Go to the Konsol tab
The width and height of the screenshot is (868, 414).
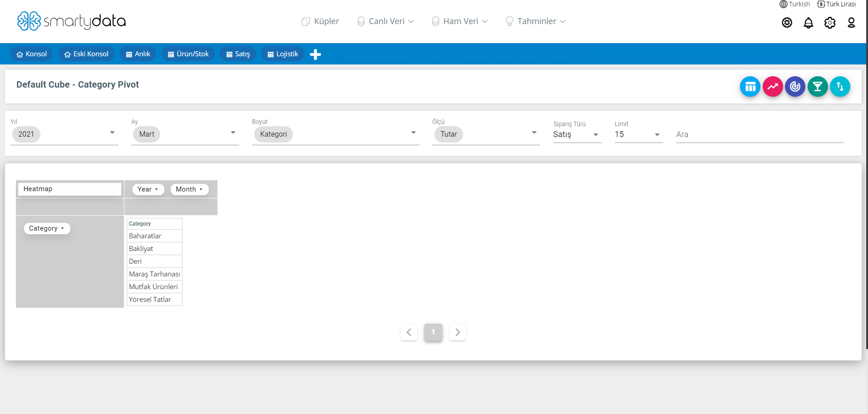(32, 54)
